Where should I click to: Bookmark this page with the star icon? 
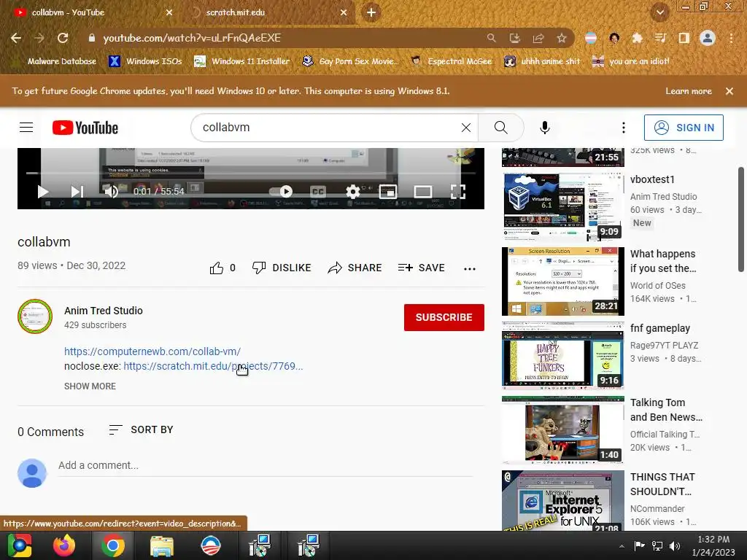(562, 38)
